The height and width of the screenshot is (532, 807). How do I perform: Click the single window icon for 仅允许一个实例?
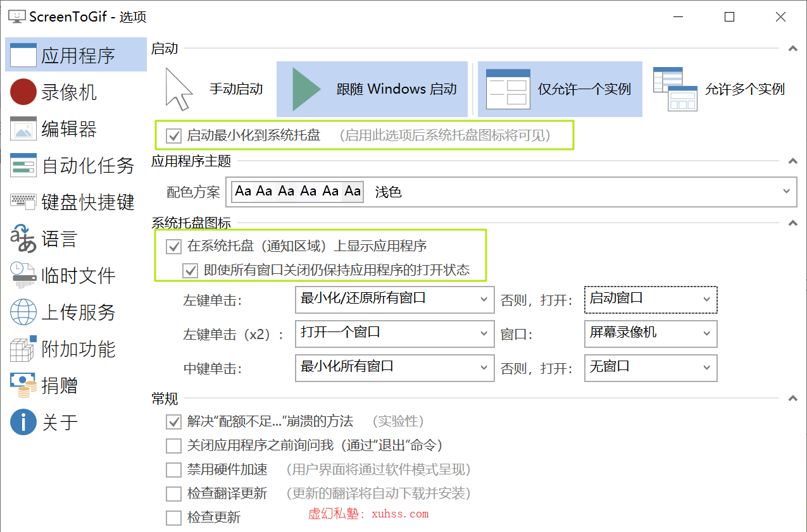click(x=508, y=89)
